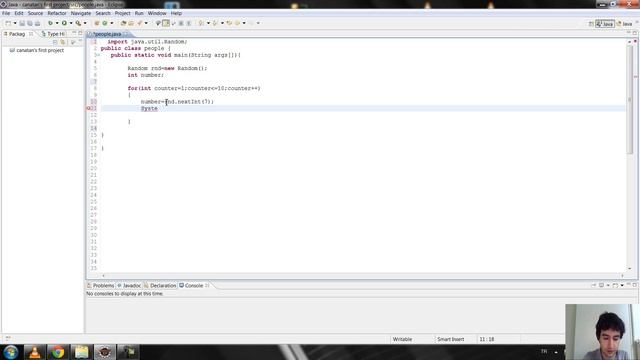640x360 pixels.
Task: Open the New Java Class dropdown arrow
Action: click(x=112, y=23)
